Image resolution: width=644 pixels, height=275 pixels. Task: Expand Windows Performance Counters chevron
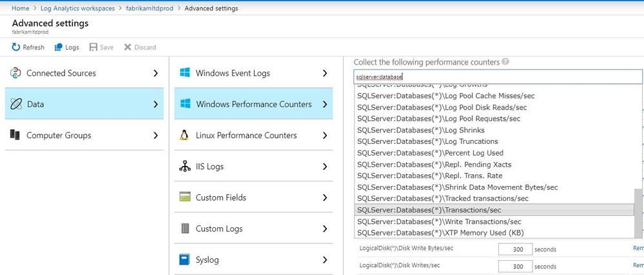pyautogui.click(x=325, y=105)
